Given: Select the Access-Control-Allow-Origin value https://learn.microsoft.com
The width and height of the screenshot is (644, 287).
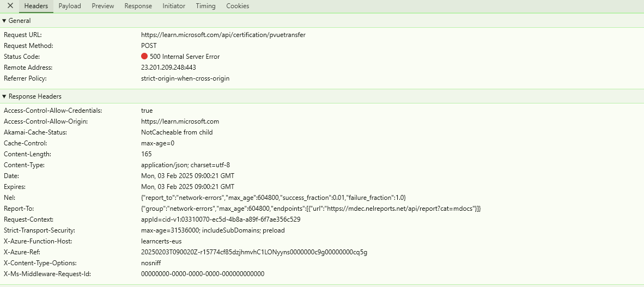Looking at the screenshot, I should [180, 121].
